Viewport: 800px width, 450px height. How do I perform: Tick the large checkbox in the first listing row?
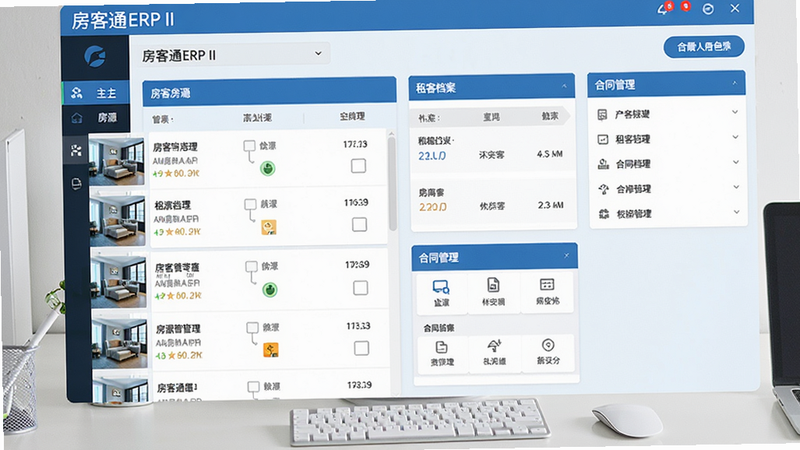(358, 166)
